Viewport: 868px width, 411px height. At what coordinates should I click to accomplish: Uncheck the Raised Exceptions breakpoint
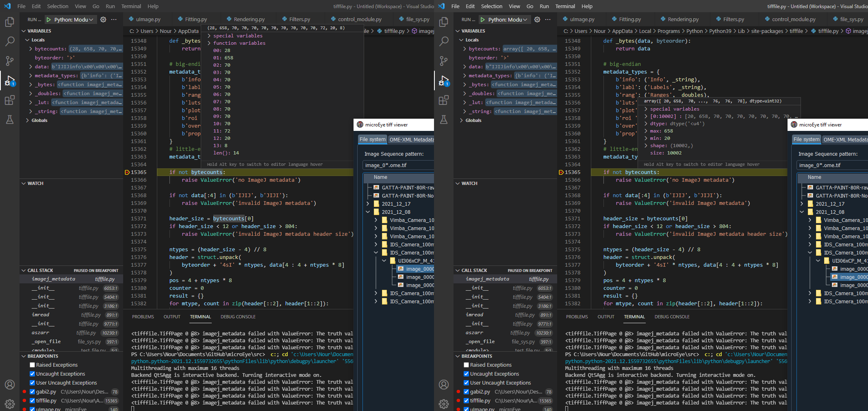point(32,365)
